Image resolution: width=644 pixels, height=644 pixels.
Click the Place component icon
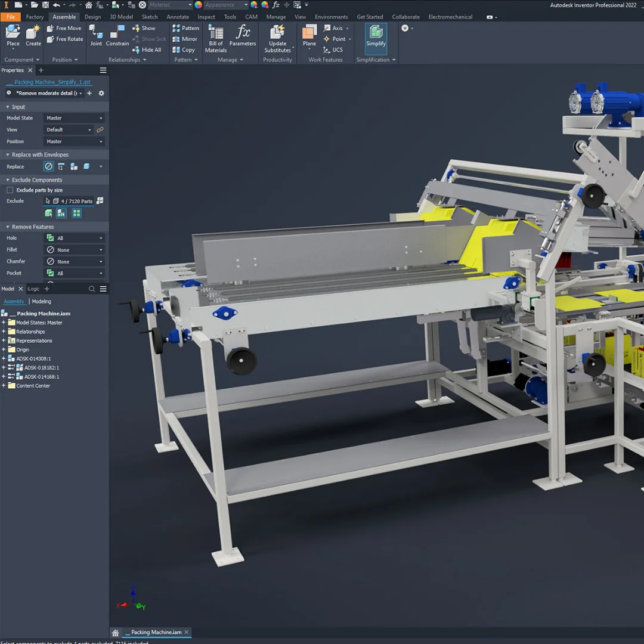click(13, 36)
